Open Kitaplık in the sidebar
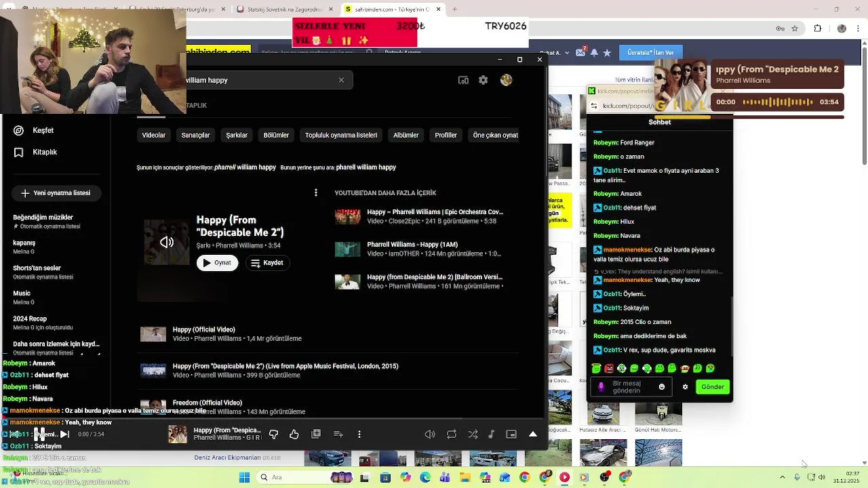The height and width of the screenshot is (488, 868). [x=45, y=152]
